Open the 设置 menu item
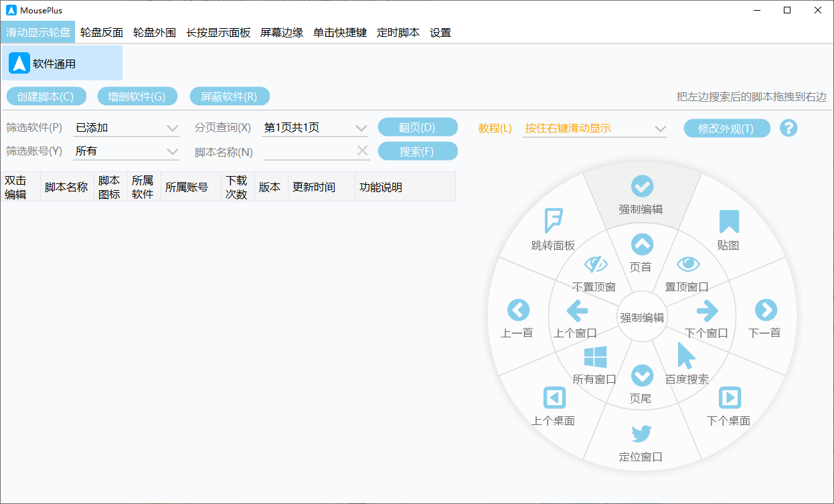Image resolution: width=834 pixels, height=504 pixels. click(x=440, y=32)
